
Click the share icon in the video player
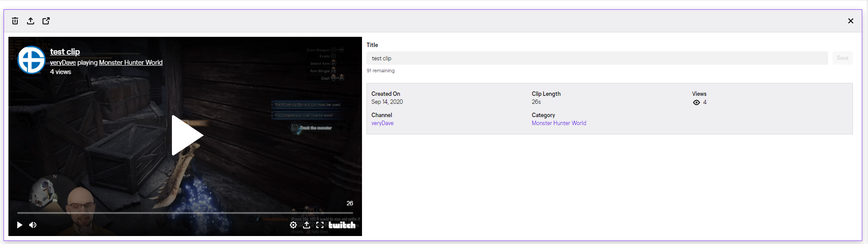307,225
